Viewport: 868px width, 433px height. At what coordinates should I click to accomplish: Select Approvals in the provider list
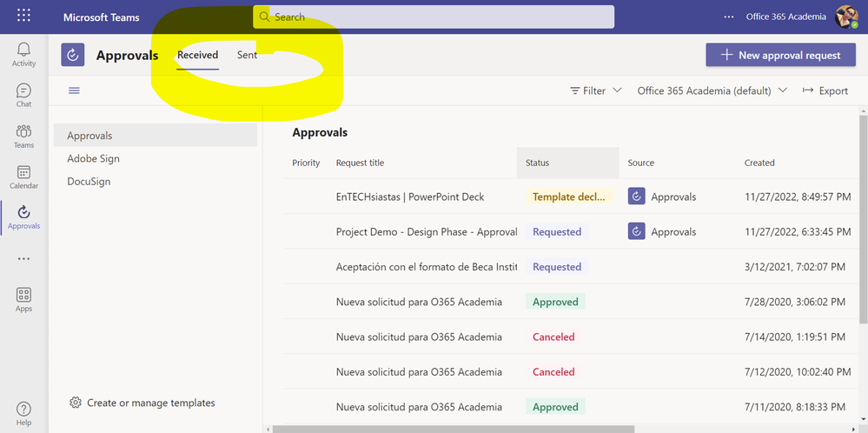click(x=156, y=136)
